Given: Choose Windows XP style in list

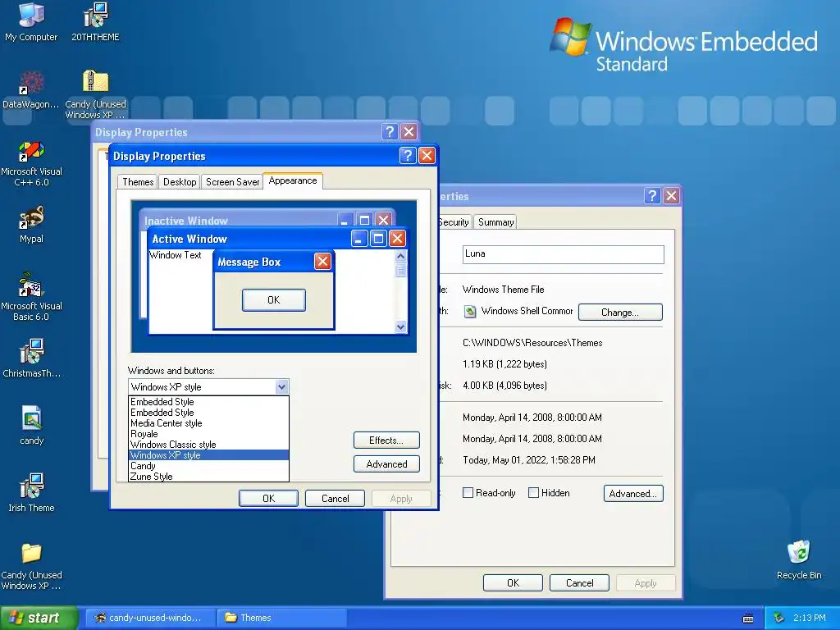Looking at the screenshot, I should click(x=209, y=455).
